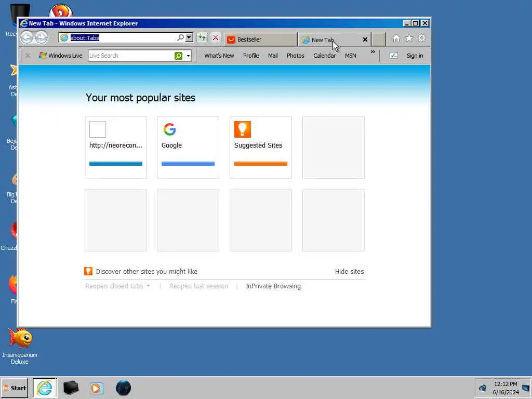Stop loading with the red X icon
This screenshot has width=532, height=399.
[x=216, y=37]
